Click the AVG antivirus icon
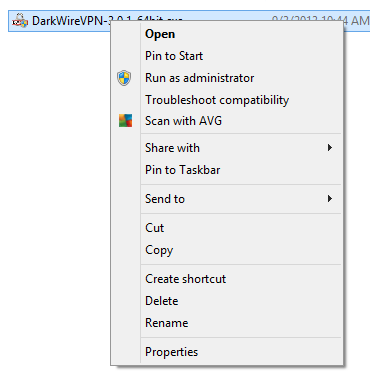Screen dimensions: 370x384 pos(125,121)
